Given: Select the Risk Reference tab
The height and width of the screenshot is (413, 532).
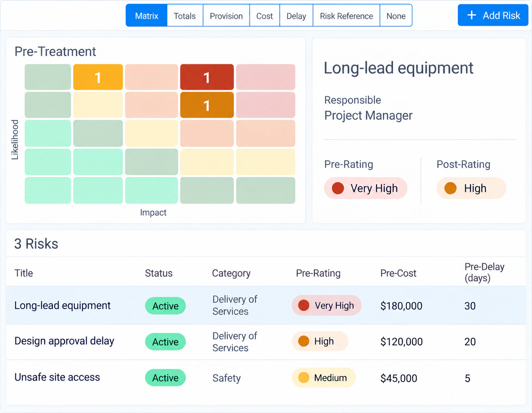Looking at the screenshot, I should click(x=346, y=16).
